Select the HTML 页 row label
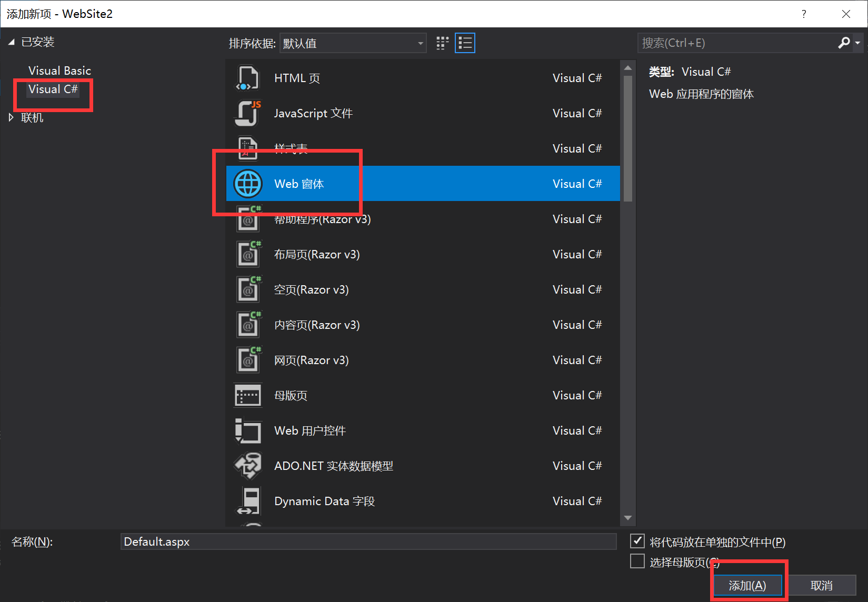Image resolution: width=868 pixels, height=602 pixels. tap(297, 78)
